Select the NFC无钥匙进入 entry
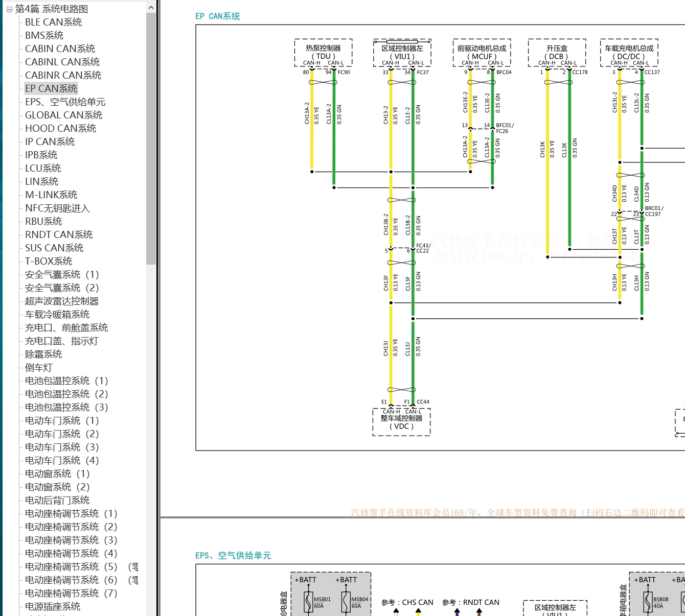This screenshot has width=685, height=616. 57,208
